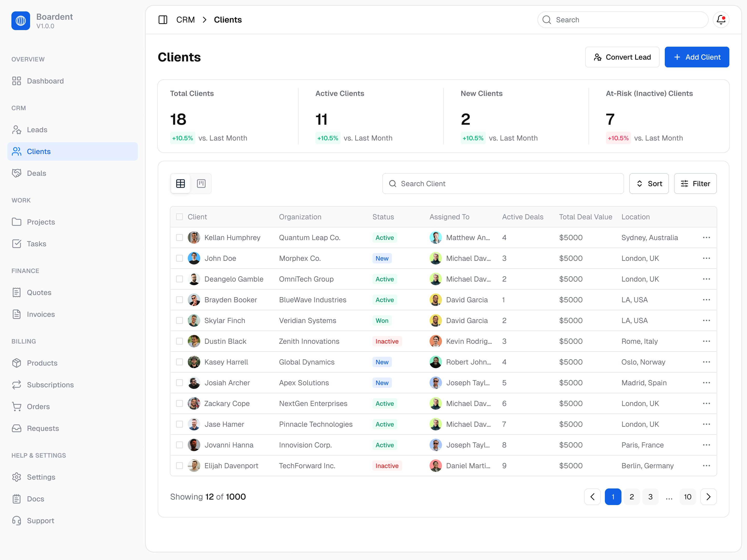747x560 pixels.
Task: Focus the Search Client field
Action: (503, 184)
